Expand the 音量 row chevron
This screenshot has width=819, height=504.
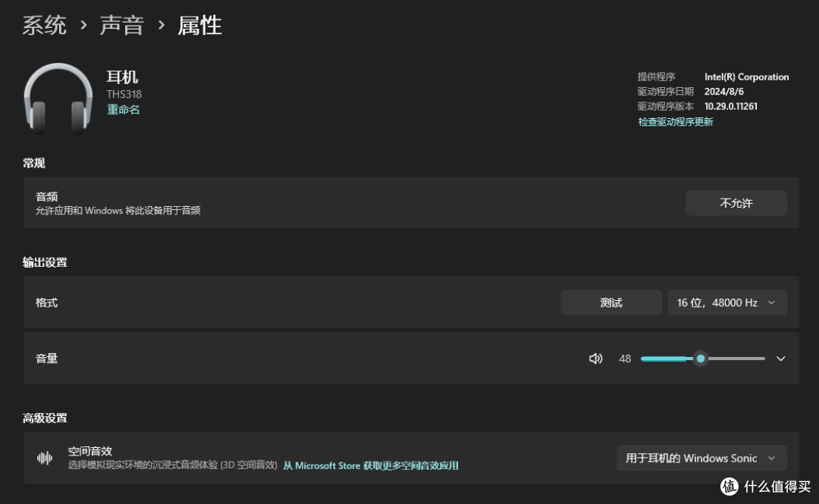click(x=780, y=358)
